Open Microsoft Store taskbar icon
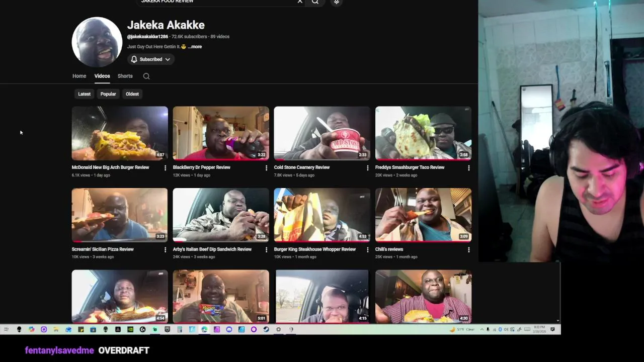 pos(93,329)
